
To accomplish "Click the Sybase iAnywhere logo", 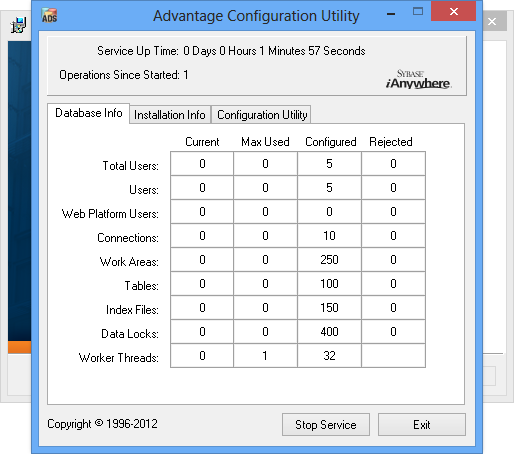I will 418,79.
